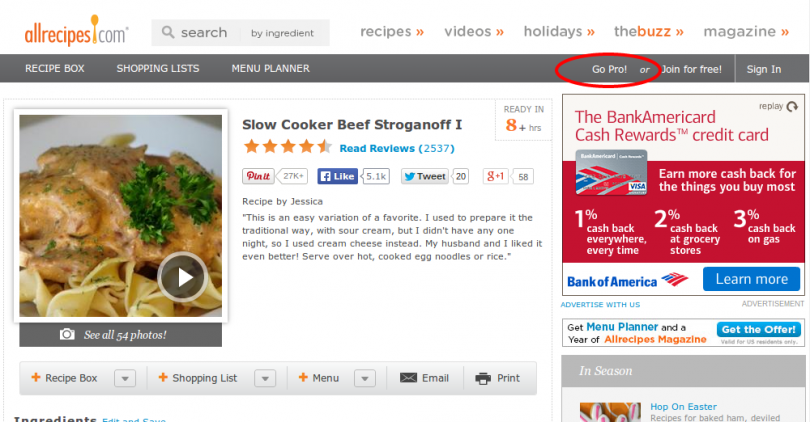
Task: Open Read Reviews (2537) link
Action: coord(397,148)
